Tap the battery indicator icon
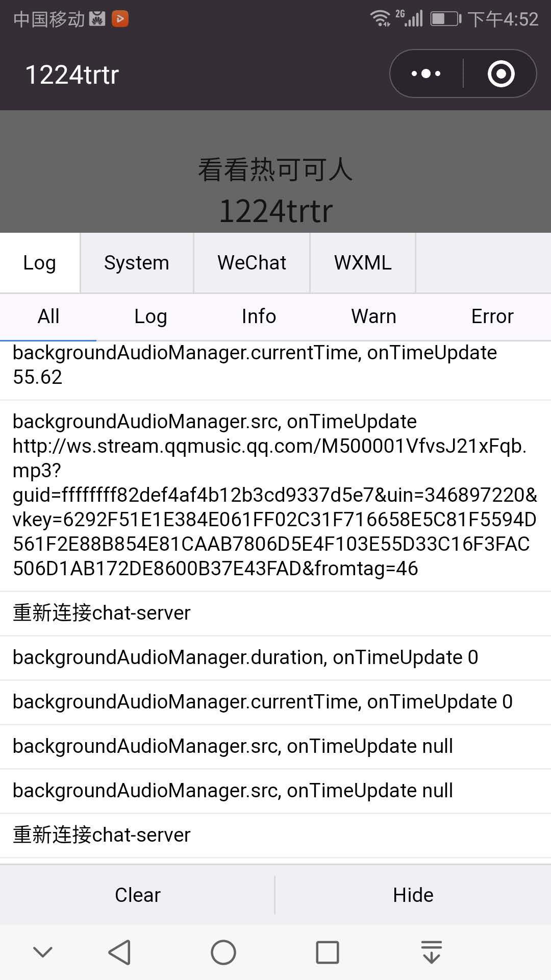 pyautogui.click(x=446, y=19)
